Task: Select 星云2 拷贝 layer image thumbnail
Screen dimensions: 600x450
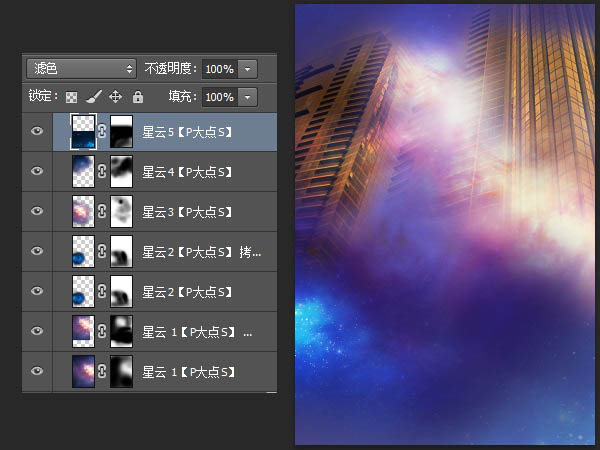Action: click(83, 251)
